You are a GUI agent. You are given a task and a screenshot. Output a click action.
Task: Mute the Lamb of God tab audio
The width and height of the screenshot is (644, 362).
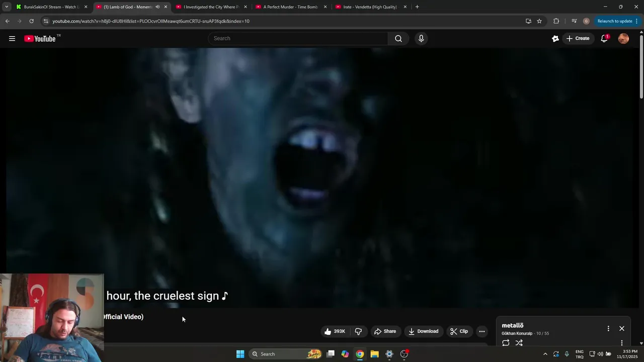tap(157, 7)
